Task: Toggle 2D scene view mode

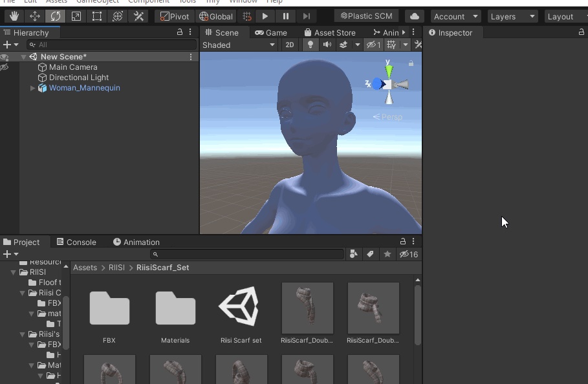Action: (290, 45)
